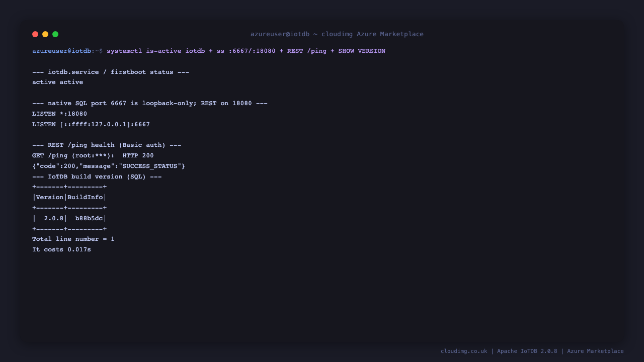Click the footer text 'Apache IoTDB 2.0.8'
644x362 pixels.
tap(527, 351)
